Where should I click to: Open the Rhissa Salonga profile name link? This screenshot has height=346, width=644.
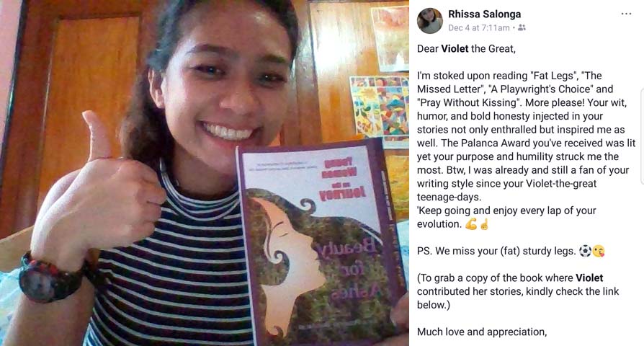click(x=484, y=14)
